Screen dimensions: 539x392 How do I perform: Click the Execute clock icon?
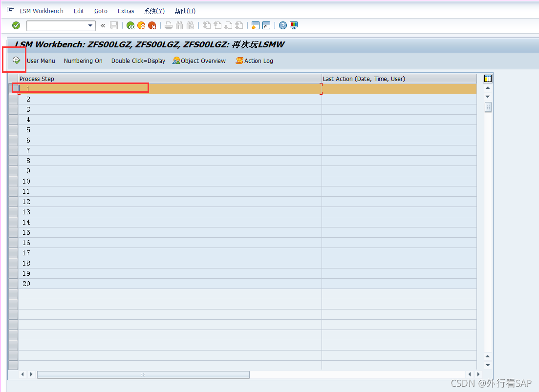pyautogui.click(x=16, y=61)
